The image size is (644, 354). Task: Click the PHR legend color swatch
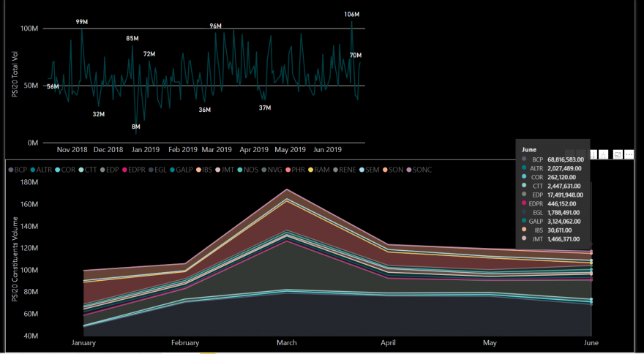pyautogui.click(x=289, y=170)
